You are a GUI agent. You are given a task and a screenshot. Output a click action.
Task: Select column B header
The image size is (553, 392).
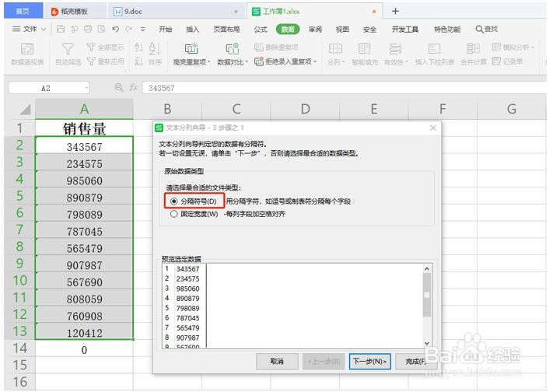coord(167,109)
